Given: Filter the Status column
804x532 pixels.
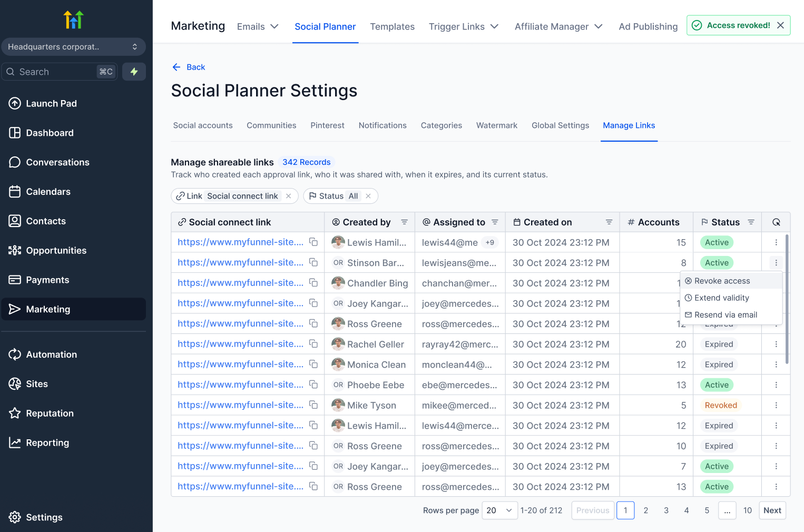Looking at the screenshot, I should [751, 222].
